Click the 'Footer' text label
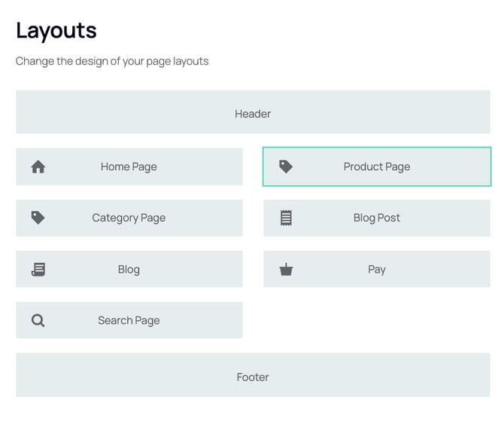The image size is (504, 424). click(253, 377)
